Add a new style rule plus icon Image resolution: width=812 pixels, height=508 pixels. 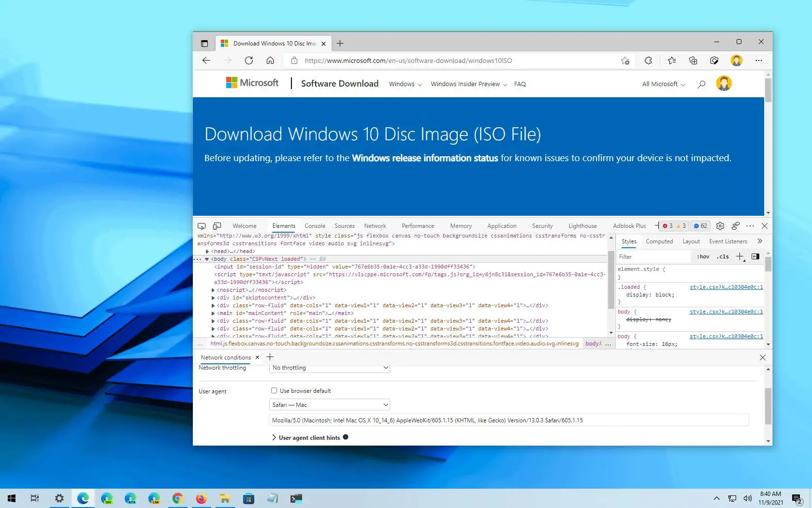click(x=740, y=256)
